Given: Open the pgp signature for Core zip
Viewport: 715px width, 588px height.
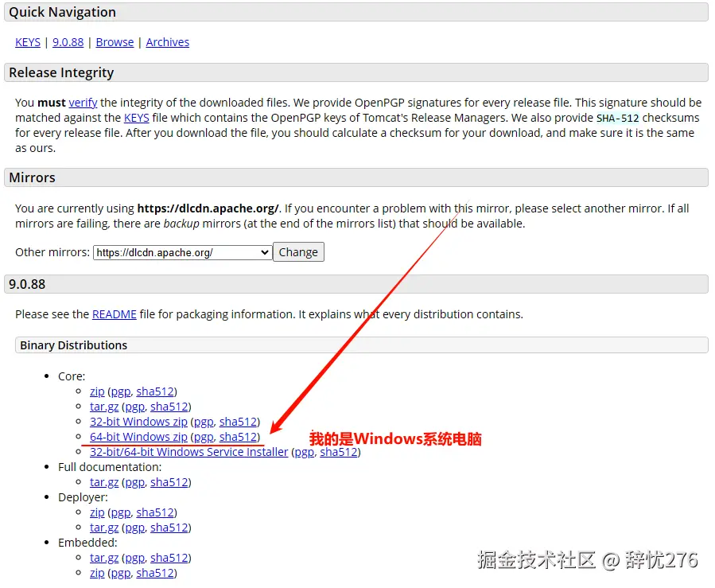Looking at the screenshot, I should coord(121,391).
